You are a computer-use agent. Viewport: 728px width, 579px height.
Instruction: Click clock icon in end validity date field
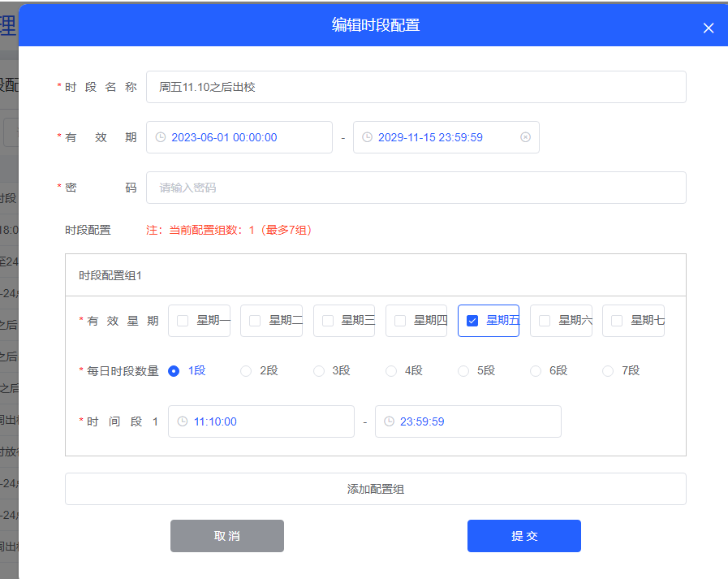coord(368,137)
